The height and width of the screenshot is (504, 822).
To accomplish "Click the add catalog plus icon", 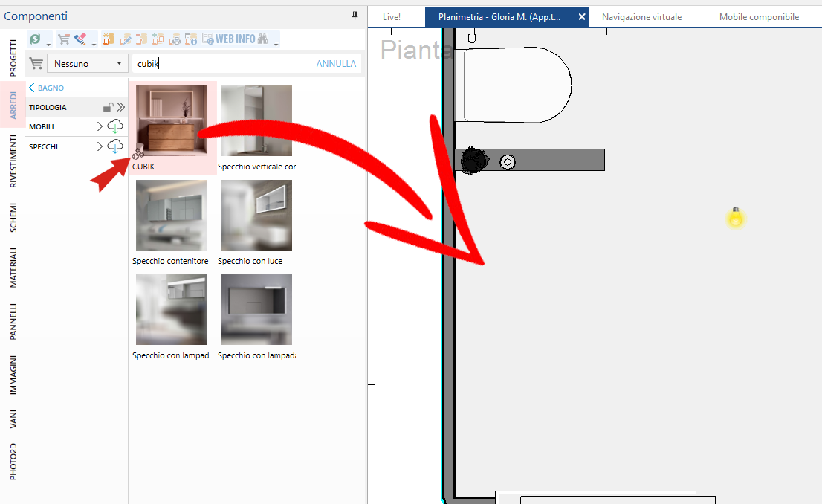I will click(158, 39).
